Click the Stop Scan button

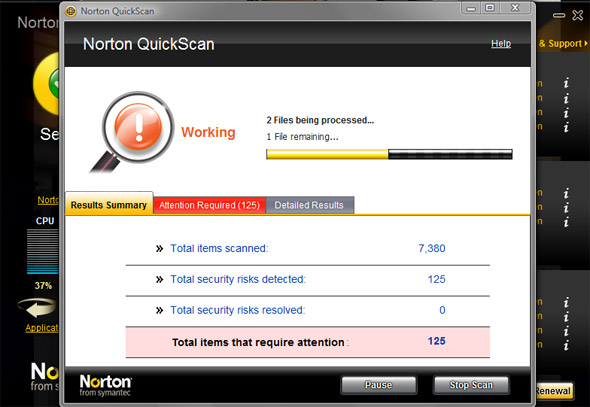click(471, 385)
